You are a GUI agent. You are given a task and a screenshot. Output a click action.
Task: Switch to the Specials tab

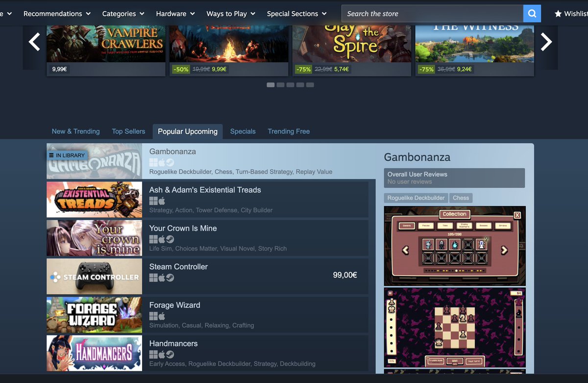click(x=243, y=131)
